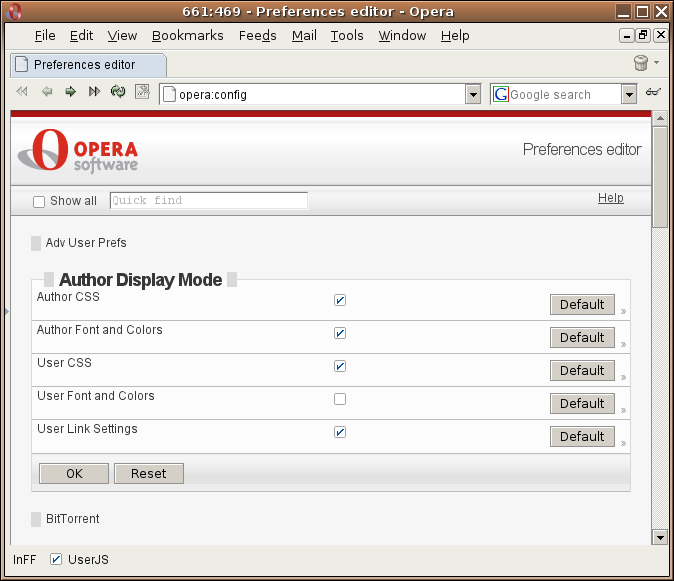The height and width of the screenshot is (581, 674).
Task: Click the fast forward icon
Action: 94,91
